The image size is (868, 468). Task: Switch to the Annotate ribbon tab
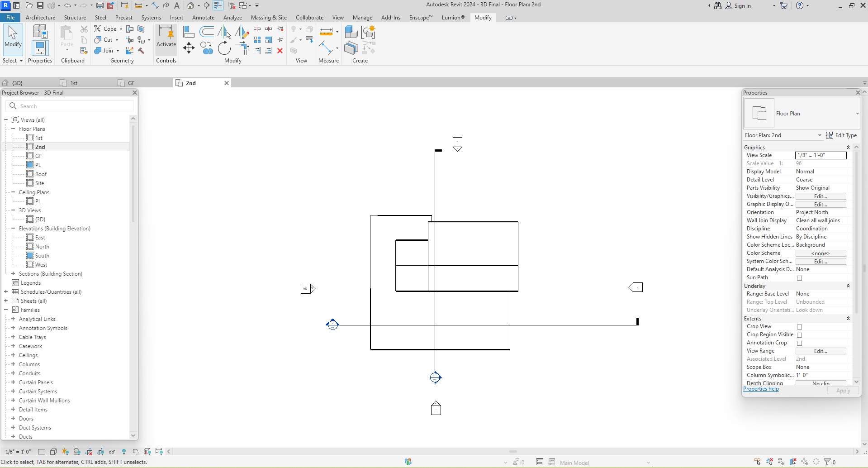point(203,18)
